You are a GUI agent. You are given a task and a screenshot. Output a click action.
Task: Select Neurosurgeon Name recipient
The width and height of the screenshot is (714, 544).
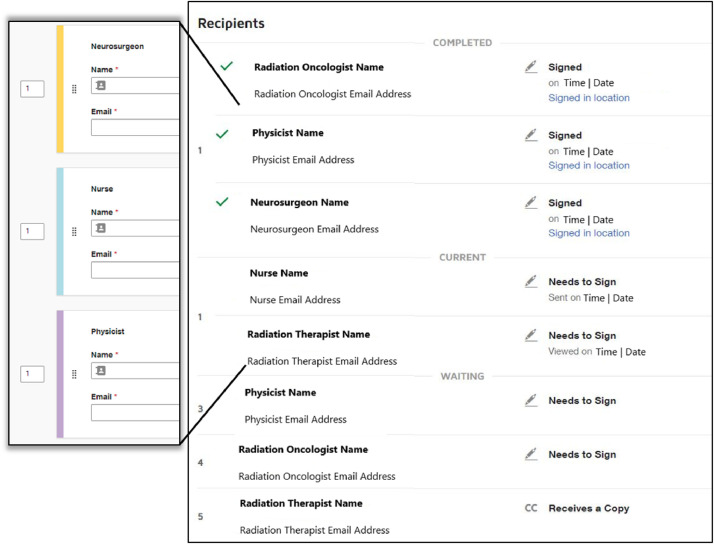coord(300,203)
